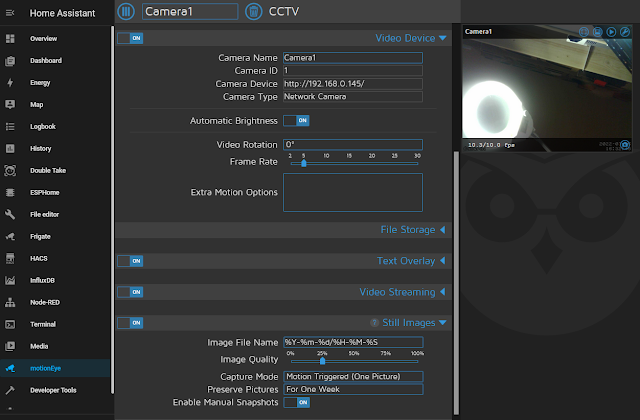Click the wrench configure icon on Camera1
This screenshot has width=640, height=420.
click(625, 32)
